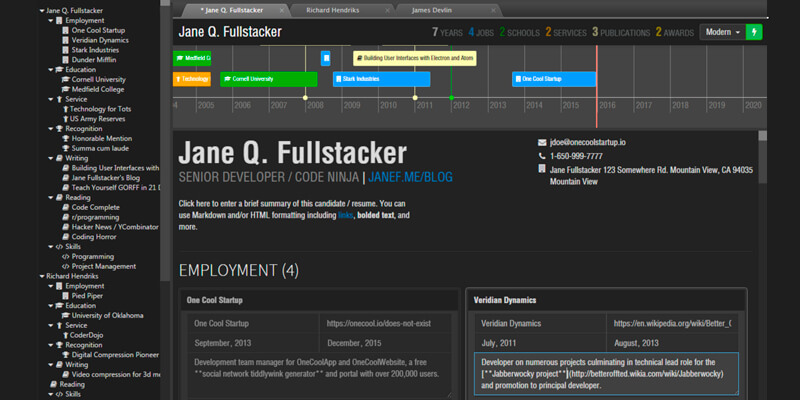Collapse the Jane Q. Fullstacker tree node
Screen dimensions: 800x400
pyautogui.click(x=41, y=10)
